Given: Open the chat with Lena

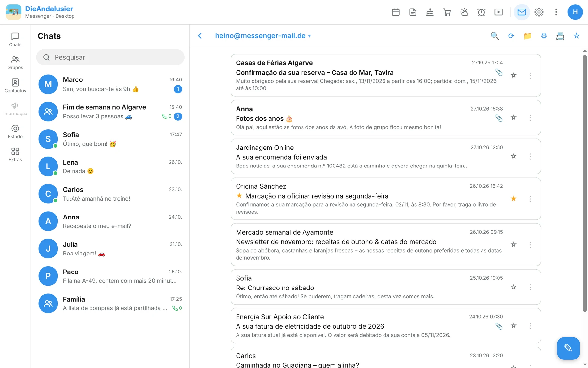Looking at the screenshot, I should [x=110, y=166].
